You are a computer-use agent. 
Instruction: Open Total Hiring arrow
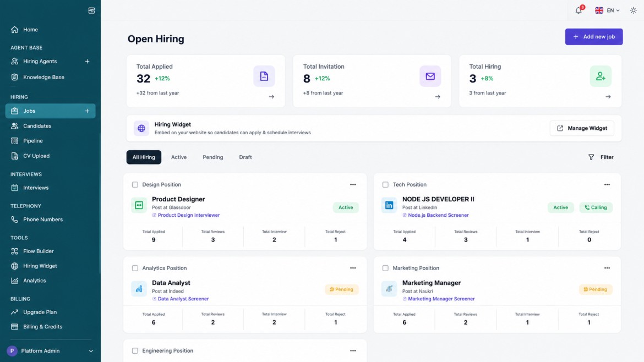tap(608, 97)
